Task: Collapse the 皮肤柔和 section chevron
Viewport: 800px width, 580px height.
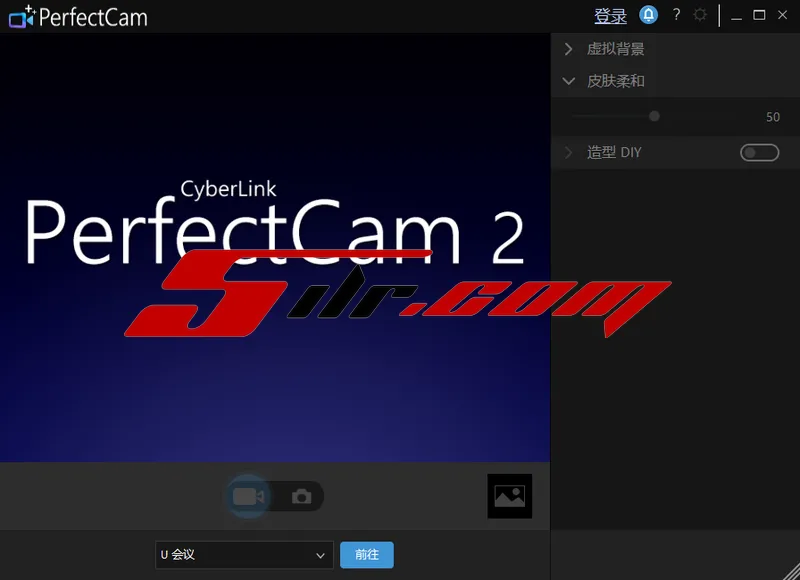Action: [568, 81]
